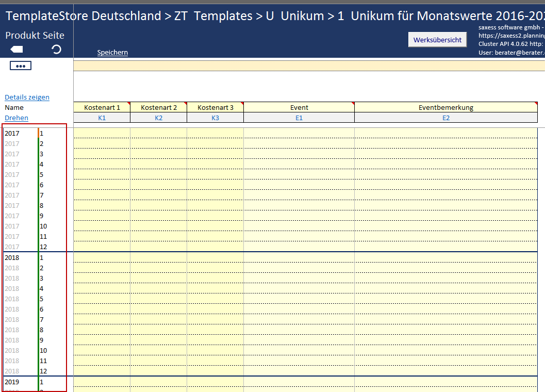Click the Kostenart 1 cell for 2017 month 1

click(102, 133)
